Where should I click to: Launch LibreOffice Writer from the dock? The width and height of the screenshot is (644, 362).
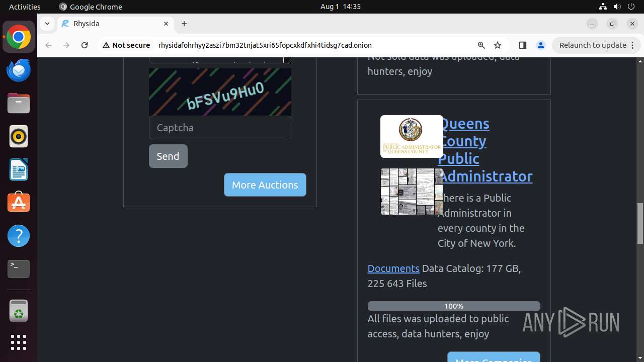19,170
